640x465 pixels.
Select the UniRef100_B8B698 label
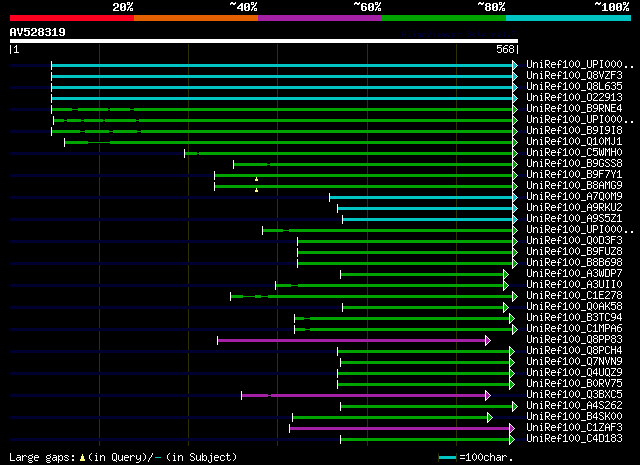pos(574,263)
